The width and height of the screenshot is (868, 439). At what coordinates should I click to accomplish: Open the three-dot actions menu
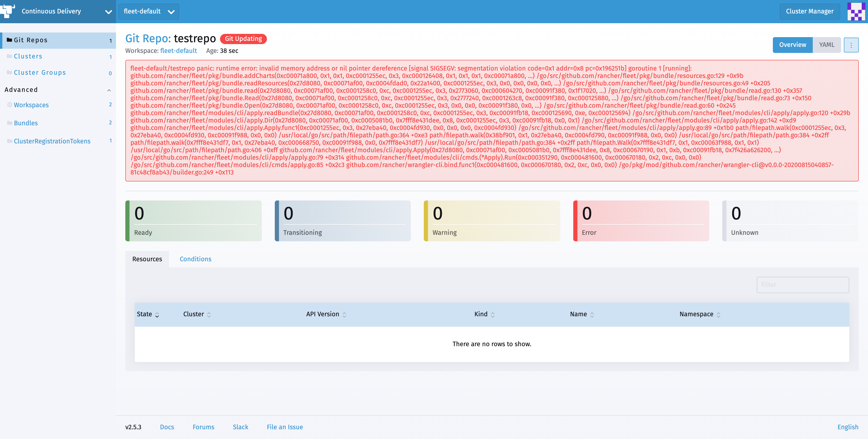coord(852,45)
